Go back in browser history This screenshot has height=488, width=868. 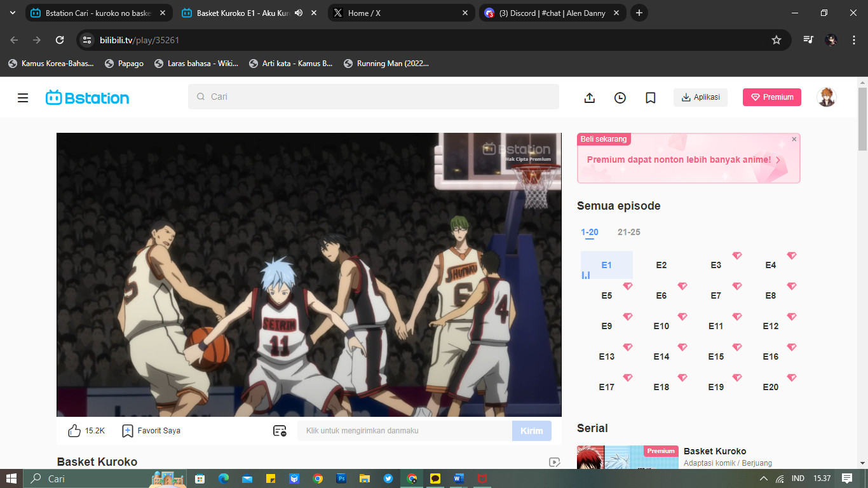(x=15, y=40)
